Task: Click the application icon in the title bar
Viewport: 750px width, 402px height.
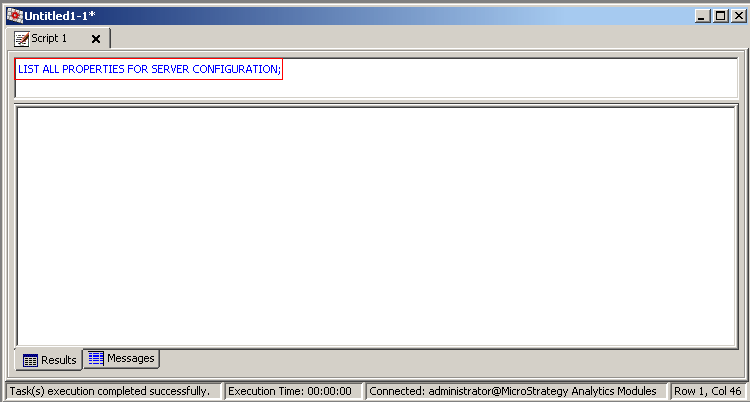Action: click(x=15, y=15)
